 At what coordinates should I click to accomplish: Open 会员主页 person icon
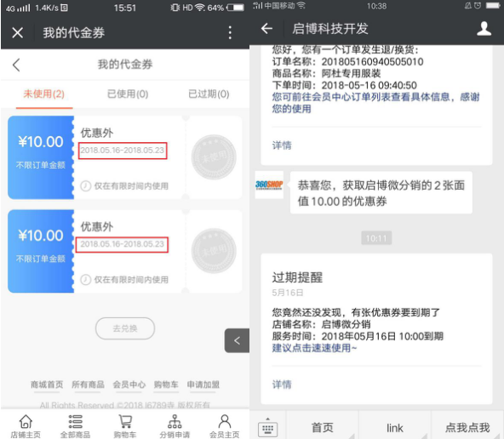(225, 421)
